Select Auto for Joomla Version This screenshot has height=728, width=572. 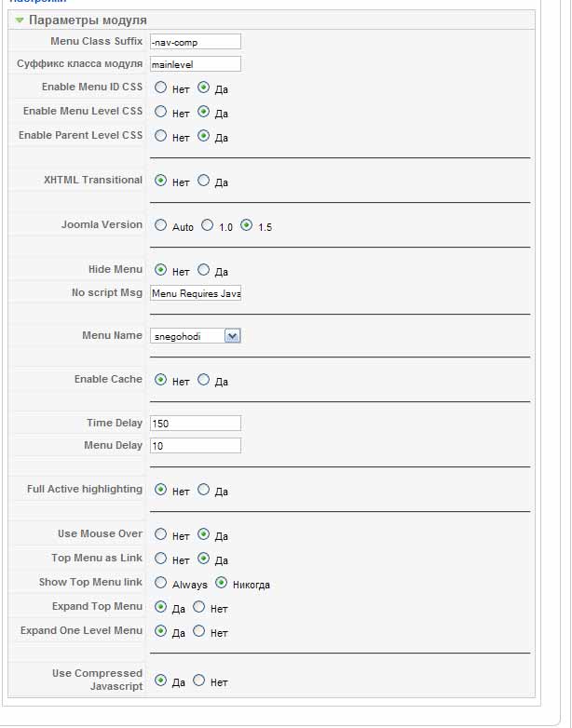(x=161, y=225)
